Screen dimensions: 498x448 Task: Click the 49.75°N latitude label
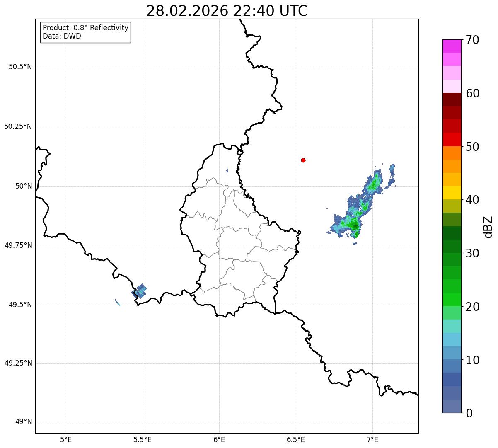tap(18, 245)
